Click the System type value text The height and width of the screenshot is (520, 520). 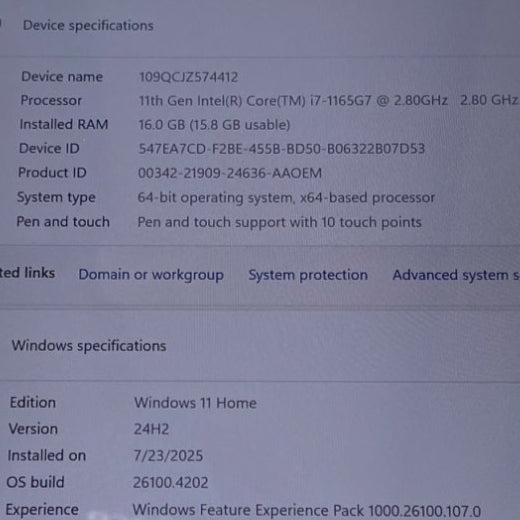pyautogui.click(x=286, y=198)
